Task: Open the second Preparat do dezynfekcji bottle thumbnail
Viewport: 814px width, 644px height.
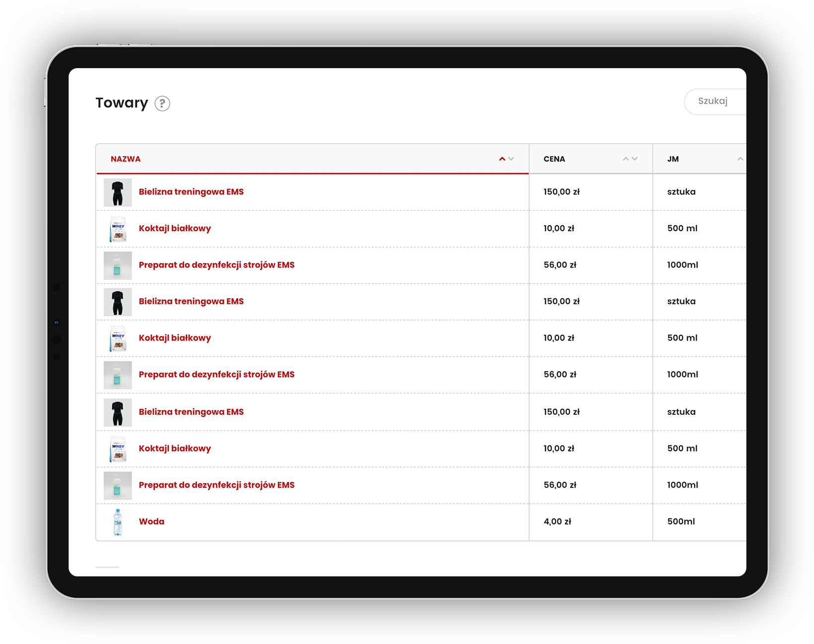Action: pyautogui.click(x=118, y=375)
